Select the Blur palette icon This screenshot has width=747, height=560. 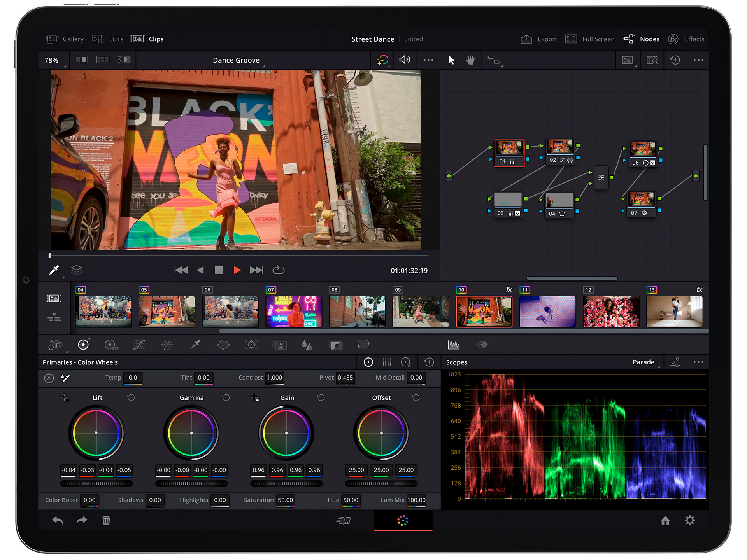(x=307, y=345)
